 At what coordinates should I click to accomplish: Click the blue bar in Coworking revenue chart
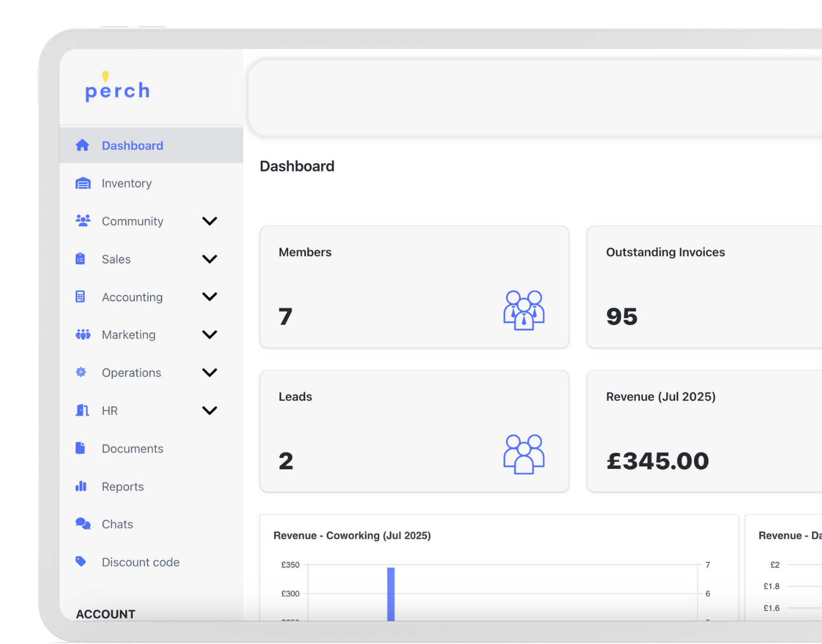(x=391, y=593)
